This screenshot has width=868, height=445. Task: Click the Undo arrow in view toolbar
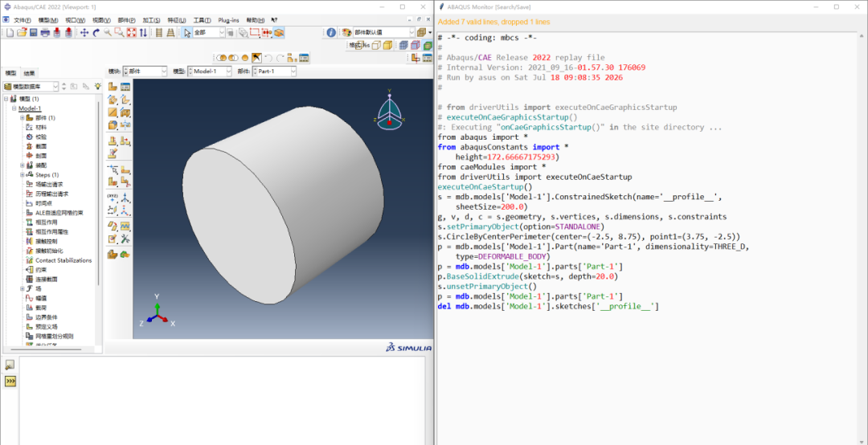(x=268, y=58)
